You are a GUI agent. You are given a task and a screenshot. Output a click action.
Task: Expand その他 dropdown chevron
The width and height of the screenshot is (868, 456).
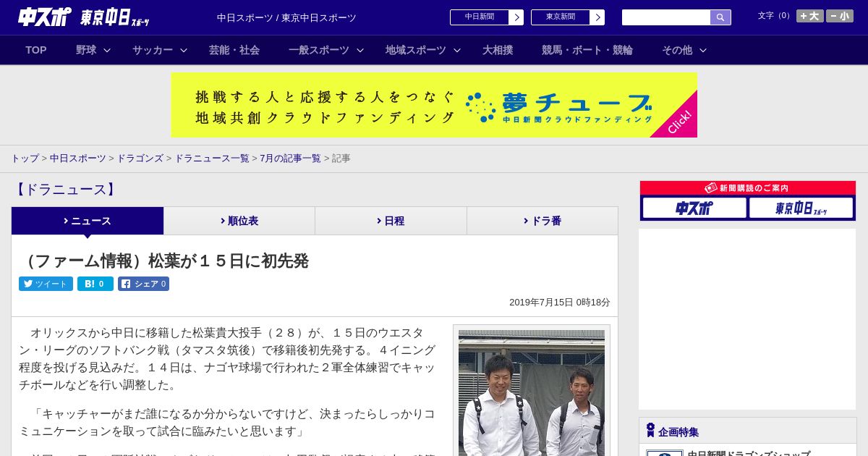point(703,50)
